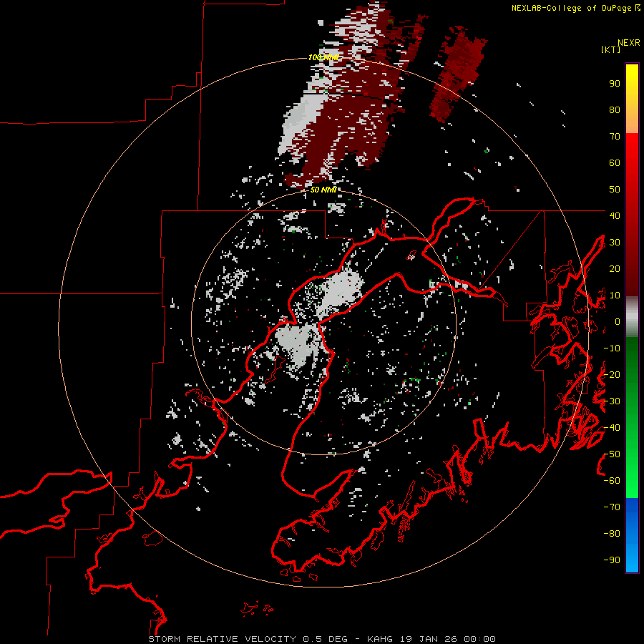Viewport: 644px width, 644px height.
Task: Click the gray near-zero segment of the color bar
Action: [x=632, y=317]
